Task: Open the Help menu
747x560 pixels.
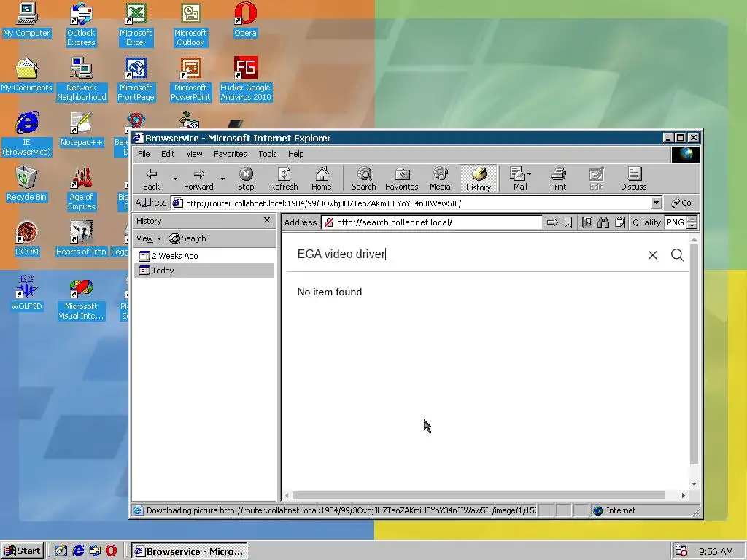Action: (x=296, y=155)
